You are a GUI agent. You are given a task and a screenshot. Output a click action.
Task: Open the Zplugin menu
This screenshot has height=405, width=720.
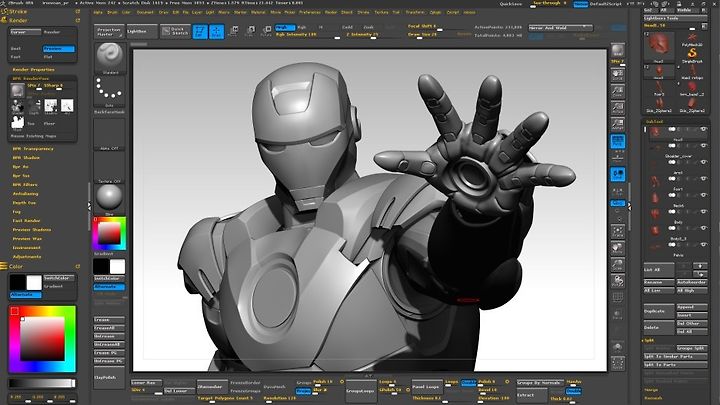point(435,12)
